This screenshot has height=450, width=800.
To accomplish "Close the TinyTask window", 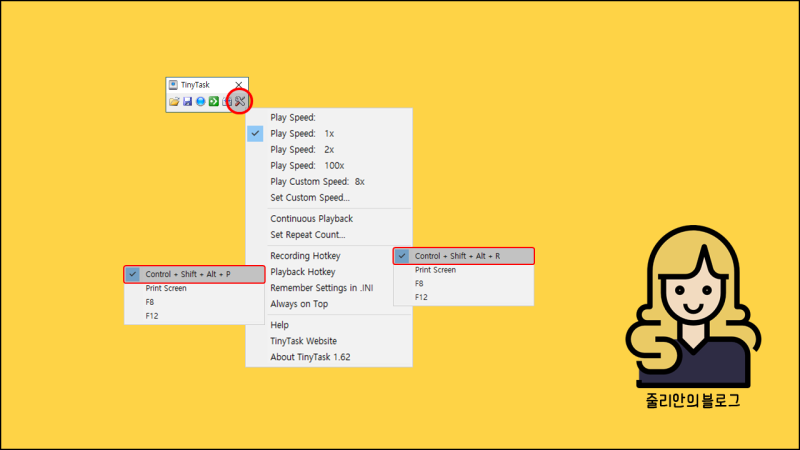I will [x=239, y=85].
